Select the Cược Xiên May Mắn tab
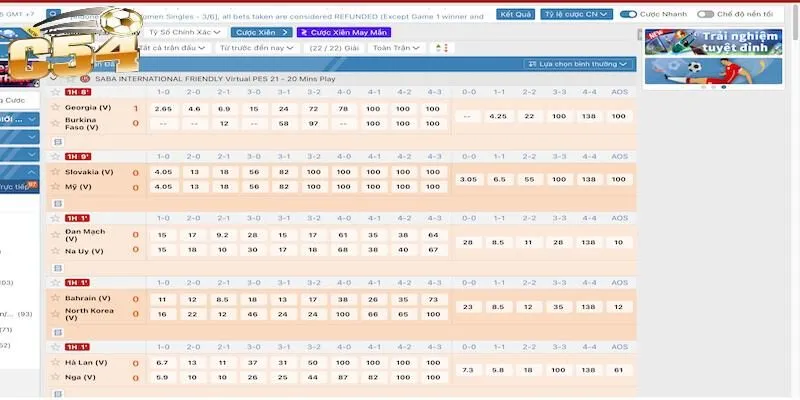The width and height of the screenshot is (800, 400). [344, 32]
